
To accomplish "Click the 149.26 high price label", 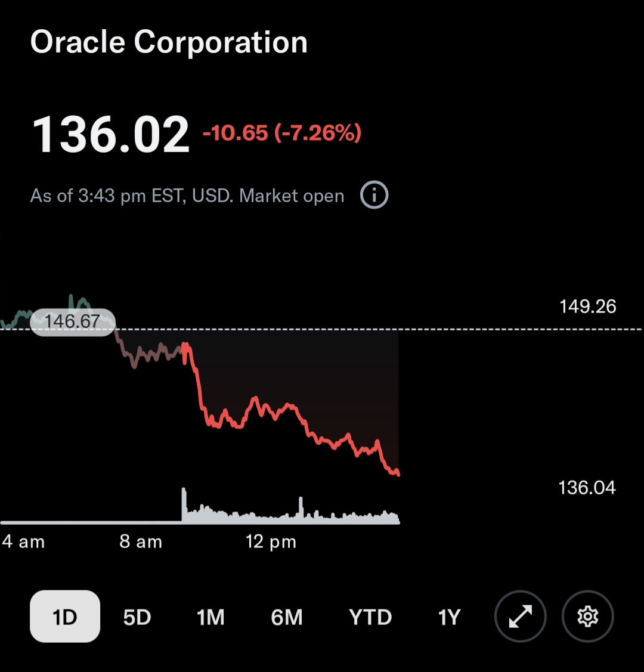I will tap(587, 306).
